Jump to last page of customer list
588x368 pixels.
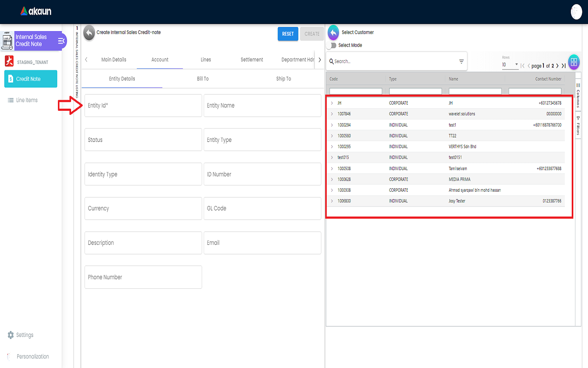pyautogui.click(x=564, y=66)
